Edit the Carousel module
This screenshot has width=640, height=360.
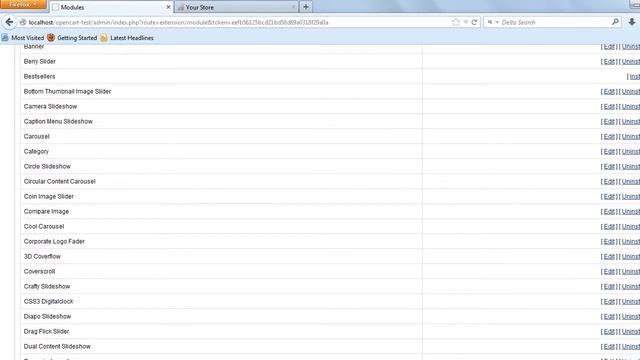609,137
